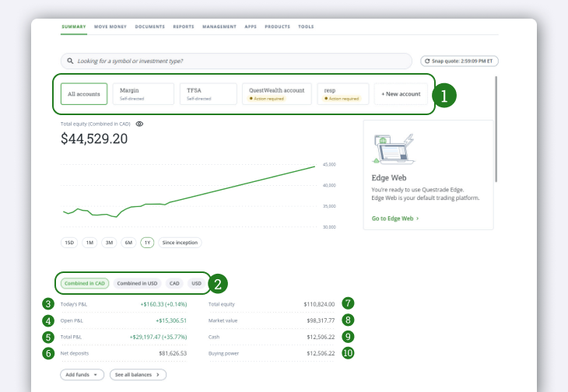The image size is (568, 392).
Task: Click the $44,529.20 total equity amount
Action: point(94,139)
